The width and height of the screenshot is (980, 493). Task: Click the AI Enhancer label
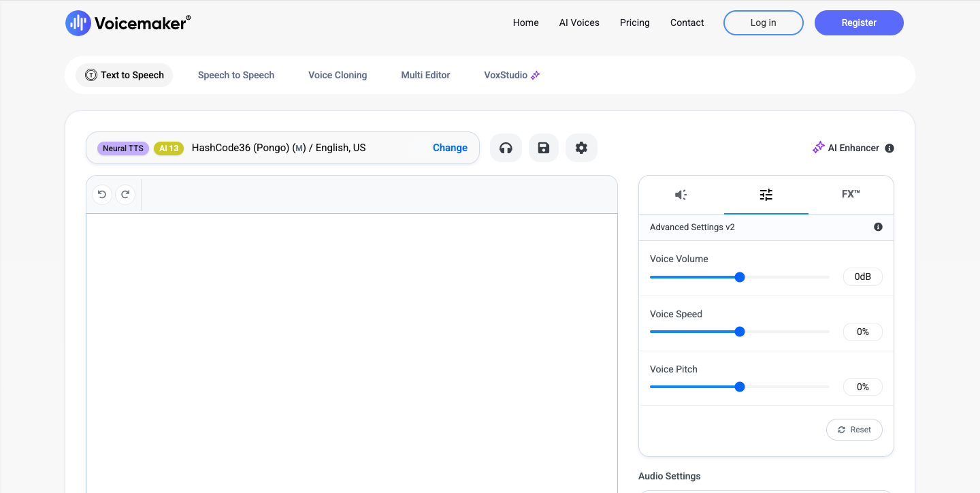click(x=853, y=148)
